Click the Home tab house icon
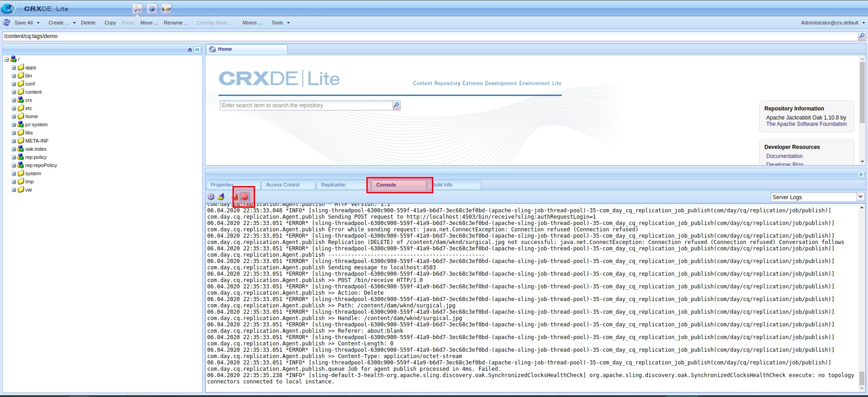This screenshot has height=397, width=868. click(213, 49)
